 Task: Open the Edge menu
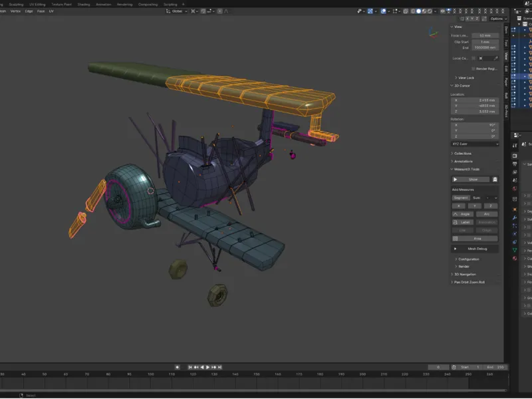[29, 11]
